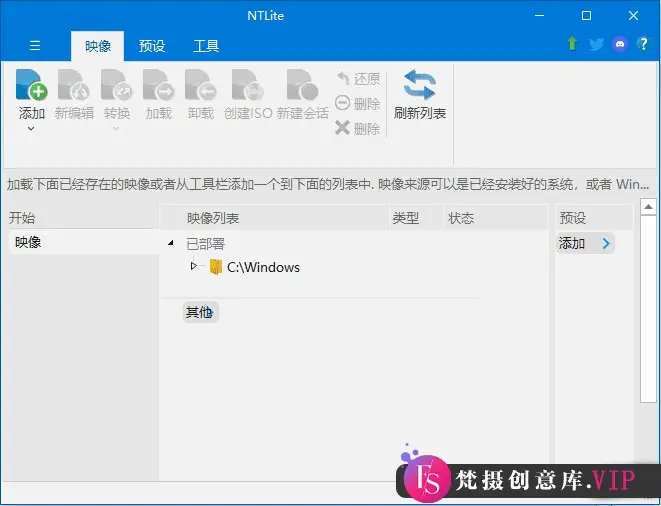The width and height of the screenshot is (661, 506).
Task: Open the Twitter bird icon
Action: 596,44
